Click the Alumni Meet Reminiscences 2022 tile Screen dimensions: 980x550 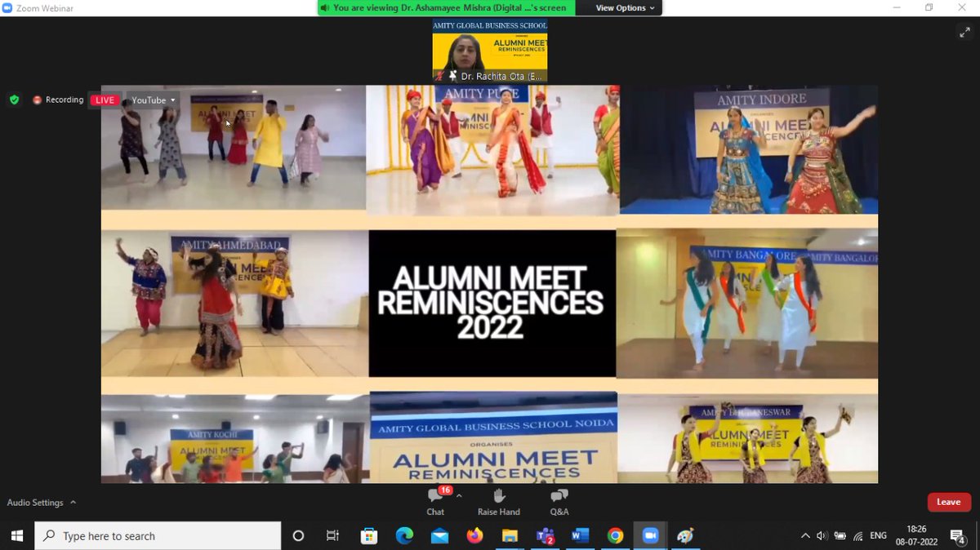(492, 304)
